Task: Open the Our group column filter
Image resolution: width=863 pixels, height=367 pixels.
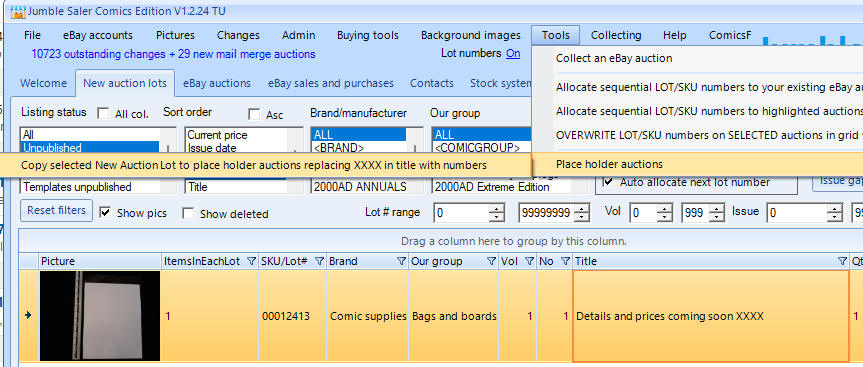Action: coord(491,261)
